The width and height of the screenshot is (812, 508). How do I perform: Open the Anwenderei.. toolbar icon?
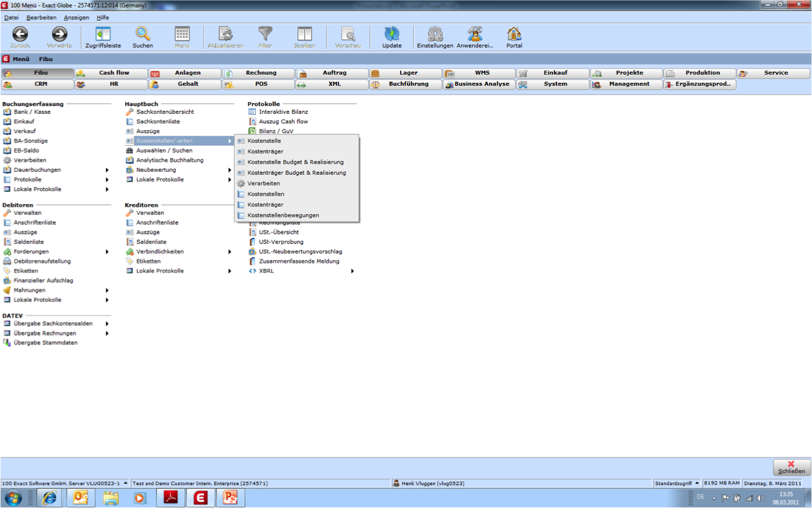pos(475,34)
